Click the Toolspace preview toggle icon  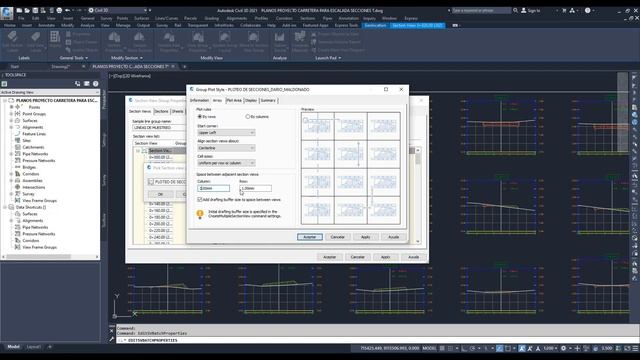[78, 84]
